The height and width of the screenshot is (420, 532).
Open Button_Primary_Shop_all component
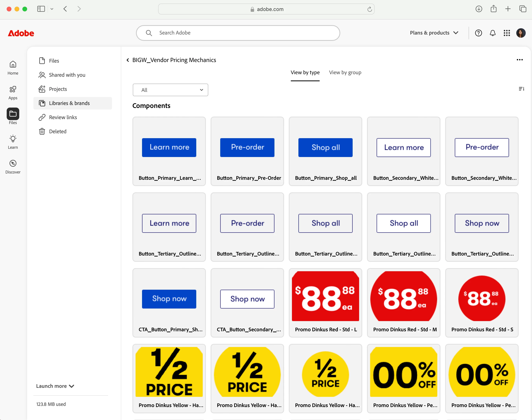325,148
